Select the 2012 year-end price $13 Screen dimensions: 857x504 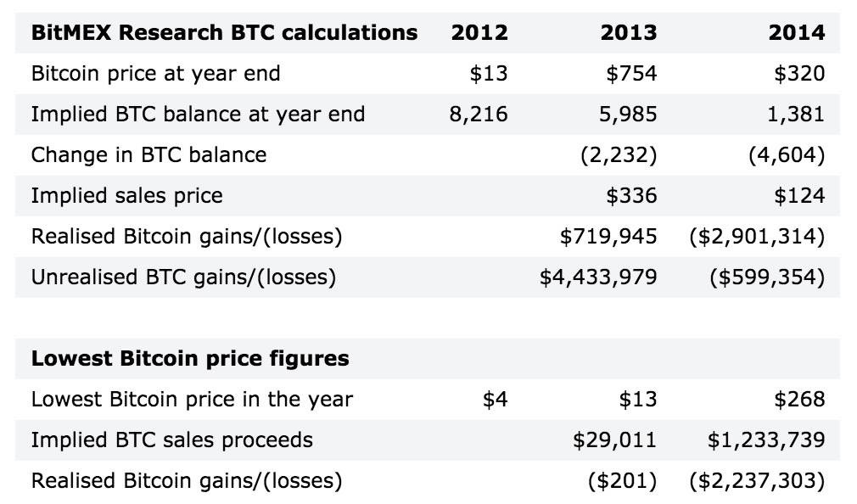coord(489,73)
